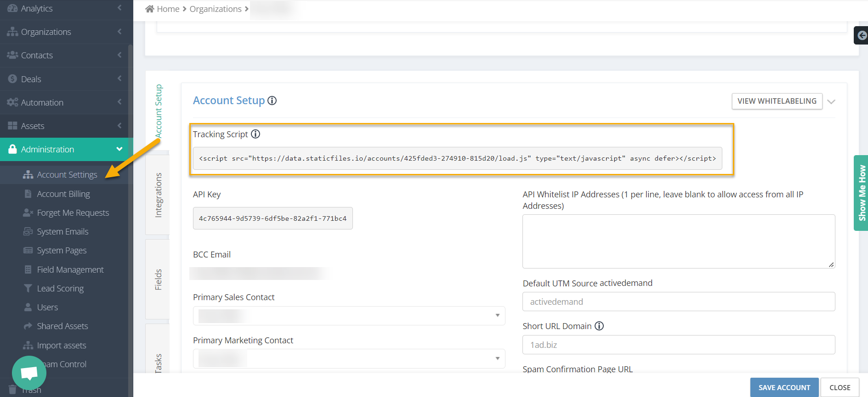Image resolution: width=868 pixels, height=397 pixels.
Task: Expand the Automation menu chevron
Action: click(x=119, y=101)
